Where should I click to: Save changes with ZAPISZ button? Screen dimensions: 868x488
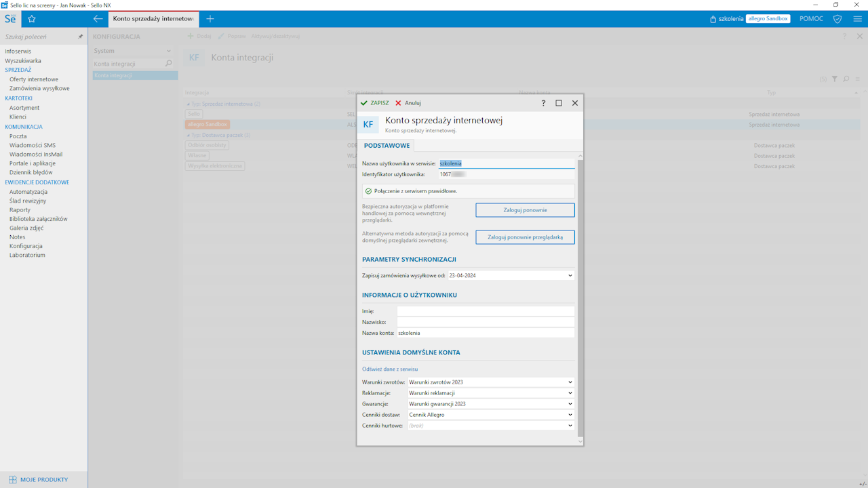pyautogui.click(x=375, y=103)
